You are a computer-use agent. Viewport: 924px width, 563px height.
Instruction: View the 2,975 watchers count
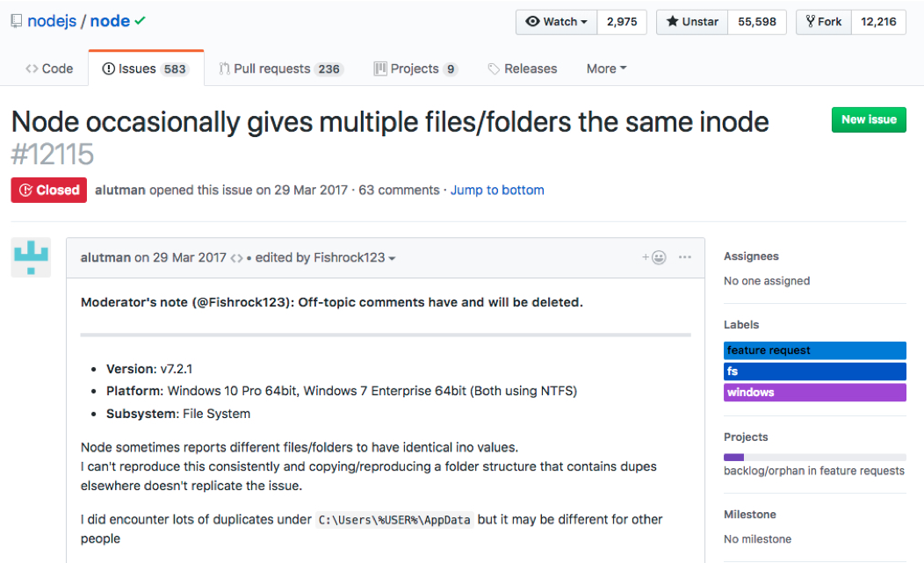pos(622,22)
